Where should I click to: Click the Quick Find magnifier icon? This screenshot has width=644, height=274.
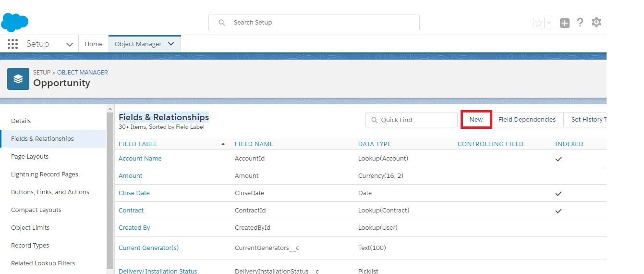click(374, 120)
